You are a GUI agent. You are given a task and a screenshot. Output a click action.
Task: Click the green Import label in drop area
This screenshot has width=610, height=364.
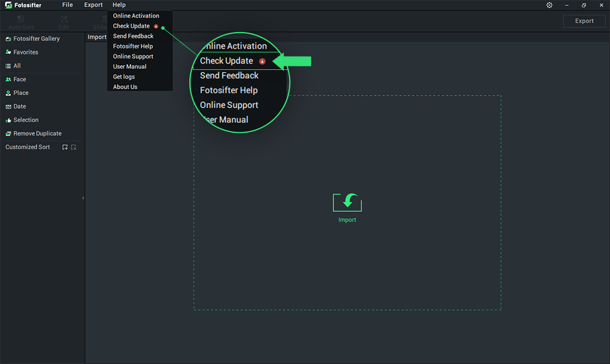347,220
